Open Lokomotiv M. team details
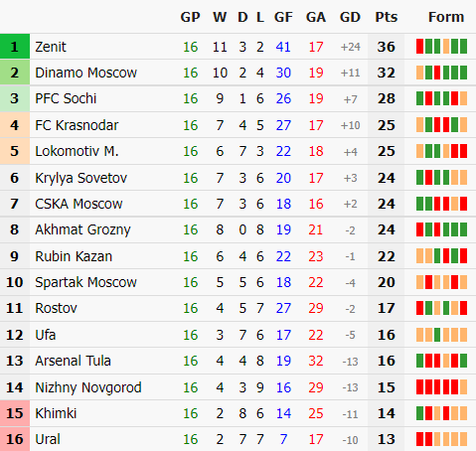The width and height of the screenshot is (476, 451). tap(77, 151)
